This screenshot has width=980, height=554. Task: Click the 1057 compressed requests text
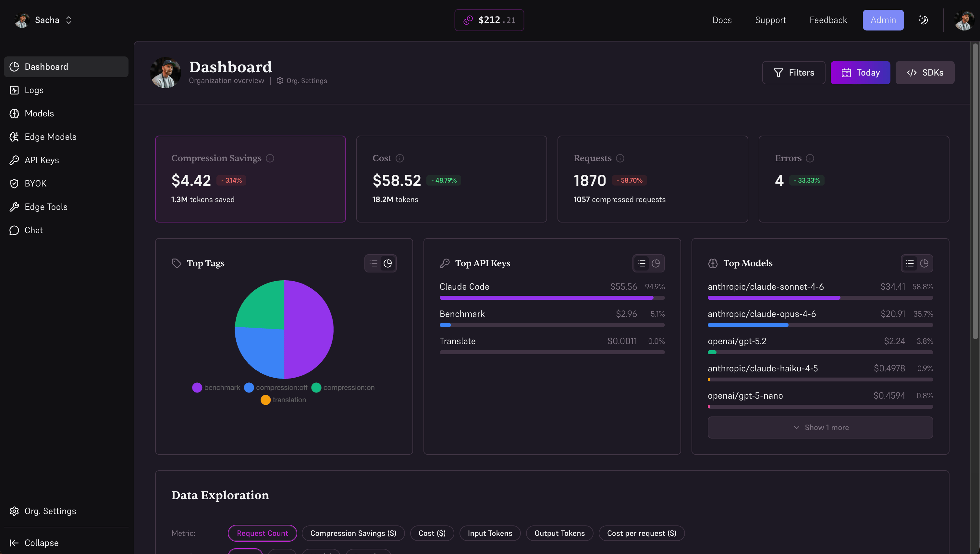coord(619,199)
